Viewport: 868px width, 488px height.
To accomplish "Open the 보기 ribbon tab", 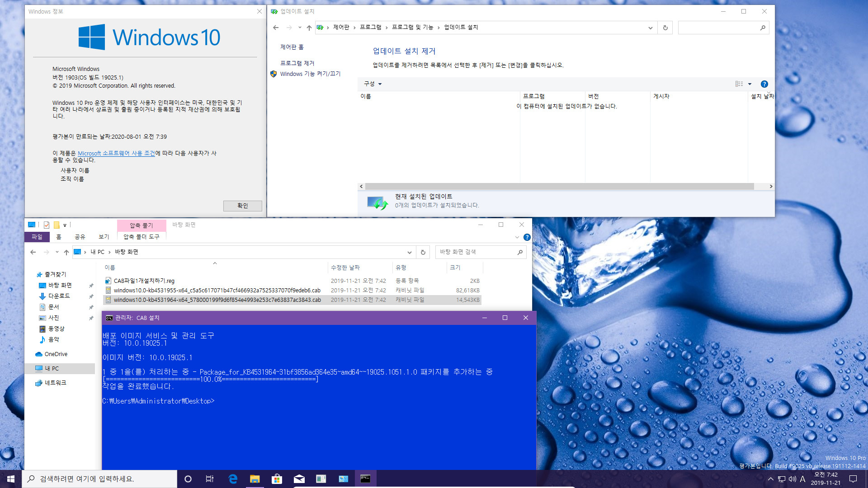I will point(104,237).
